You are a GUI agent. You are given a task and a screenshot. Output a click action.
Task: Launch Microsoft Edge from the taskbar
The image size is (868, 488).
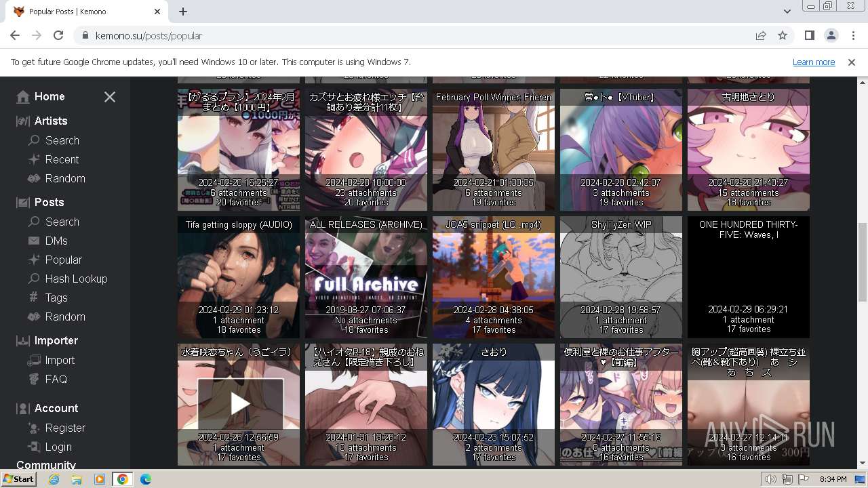[x=145, y=479]
